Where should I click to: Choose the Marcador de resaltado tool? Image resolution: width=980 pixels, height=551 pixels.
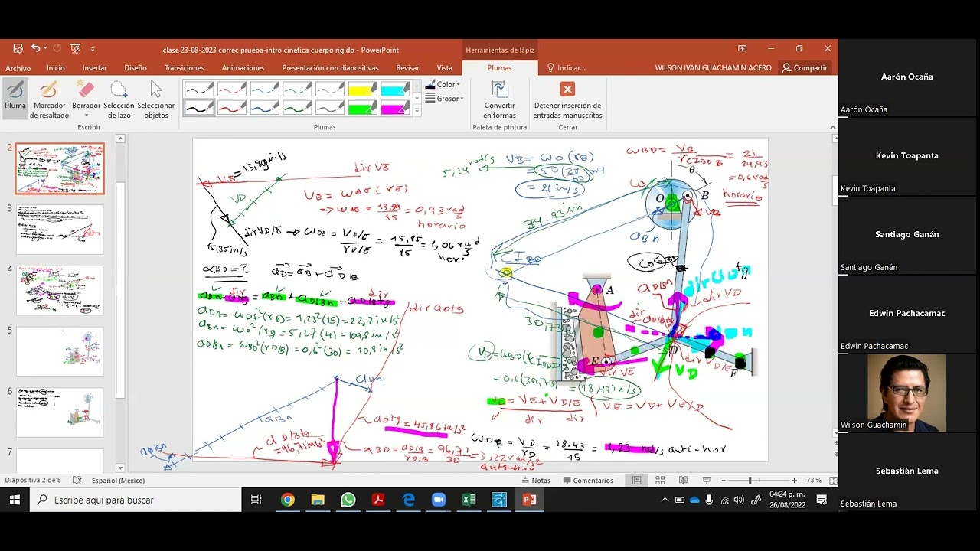coord(50,99)
